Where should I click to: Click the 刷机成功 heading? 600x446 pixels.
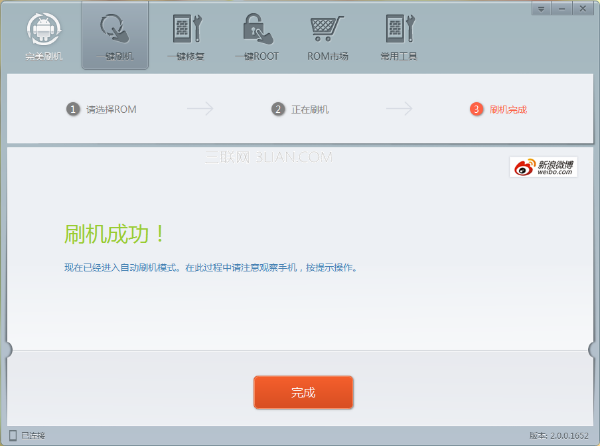(114, 234)
